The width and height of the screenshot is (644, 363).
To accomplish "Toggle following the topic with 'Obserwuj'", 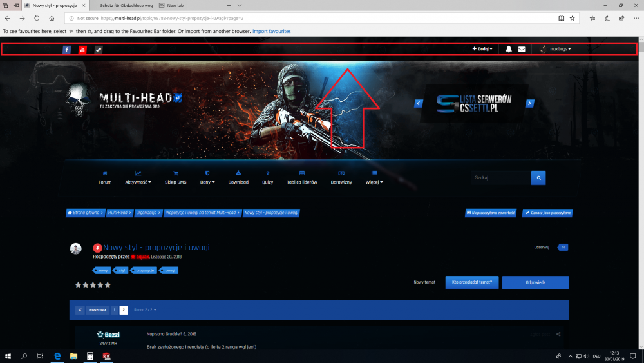I will coord(542,247).
